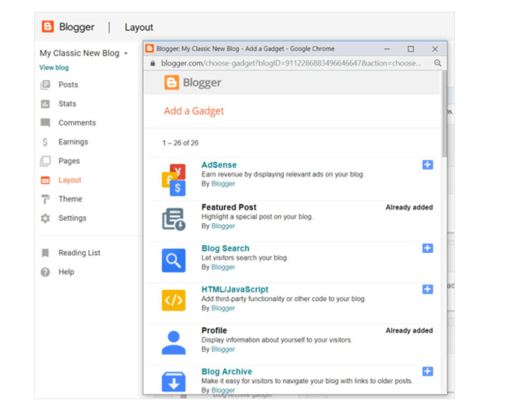Open Stats from the sidebar

pyautogui.click(x=67, y=104)
